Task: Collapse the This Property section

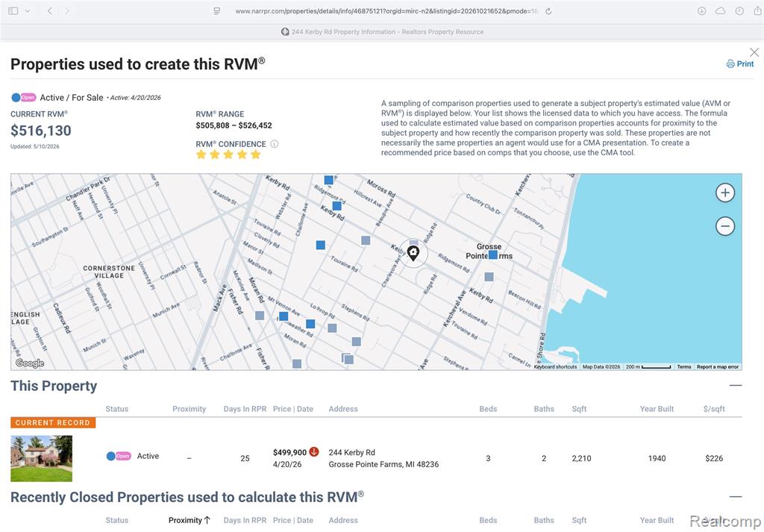Action: click(735, 385)
